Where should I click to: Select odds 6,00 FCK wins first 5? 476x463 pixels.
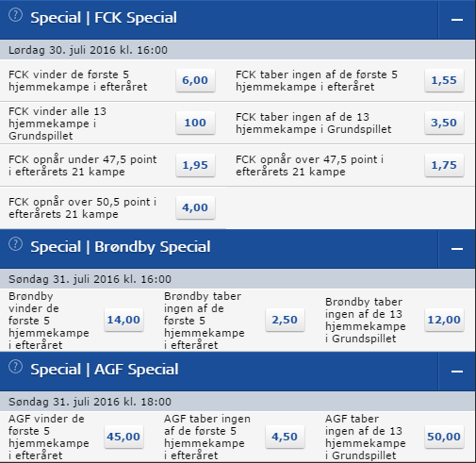[x=195, y=80]
